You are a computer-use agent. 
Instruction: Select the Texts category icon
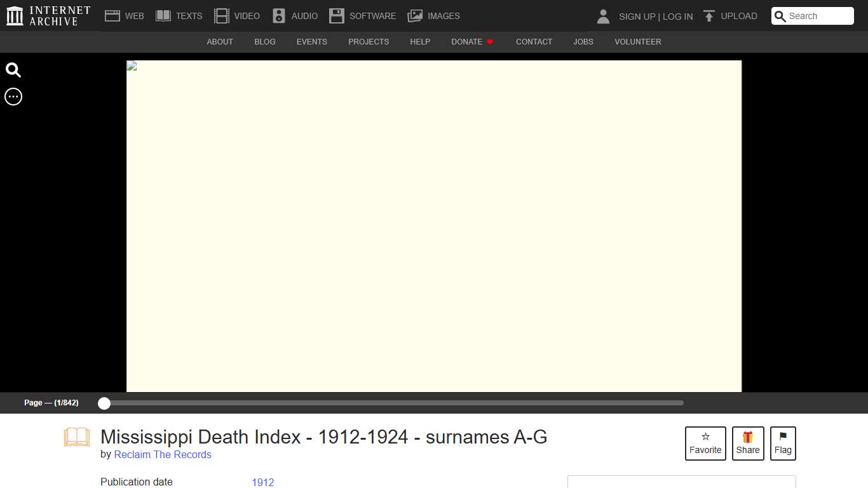coord(163,15)
